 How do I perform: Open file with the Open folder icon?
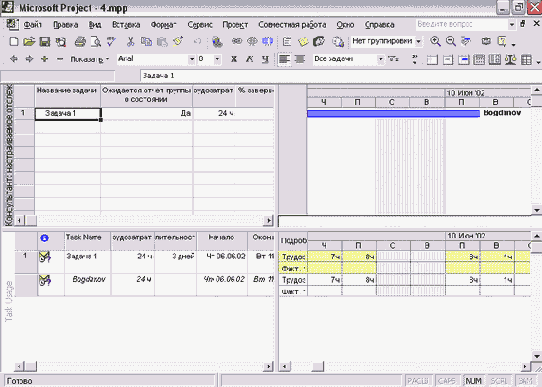pyautogui.click(x=29, y=42)
